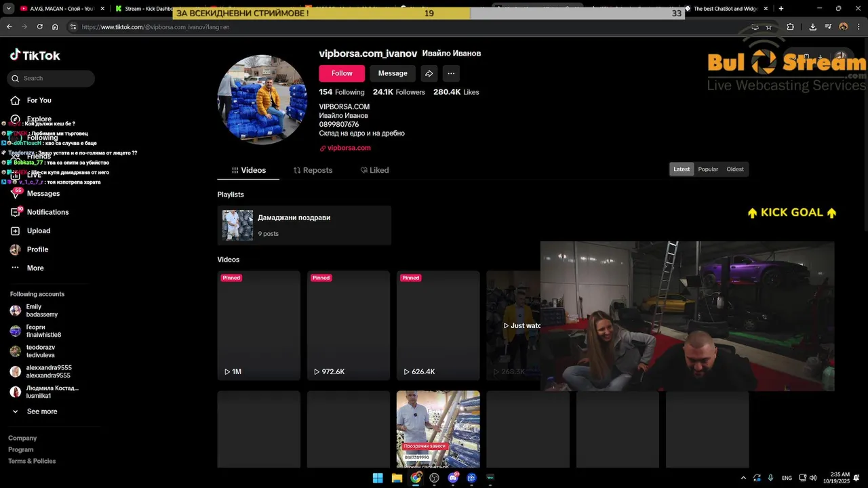Viewport: 868px width, 488px height.
Task: Open the Windows Start menu
Action: click(x=378, y=478)
